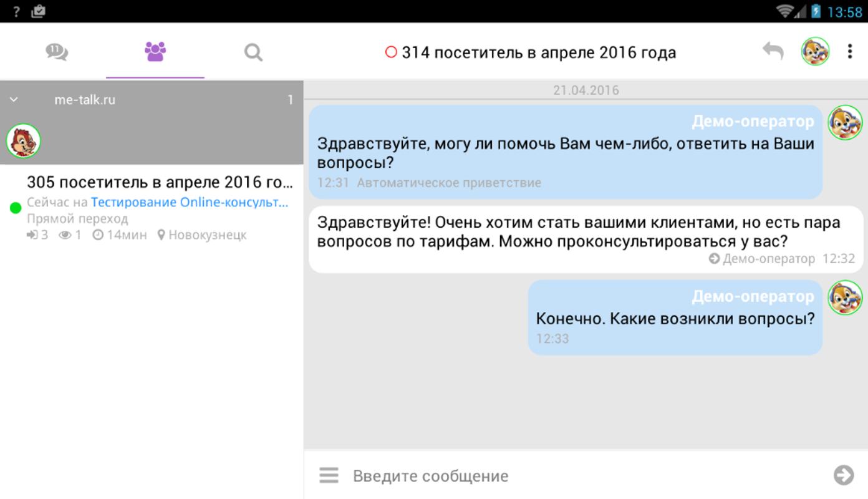Tap the Wi-Fi status icon
868x499 pixels.
point(786,11)
